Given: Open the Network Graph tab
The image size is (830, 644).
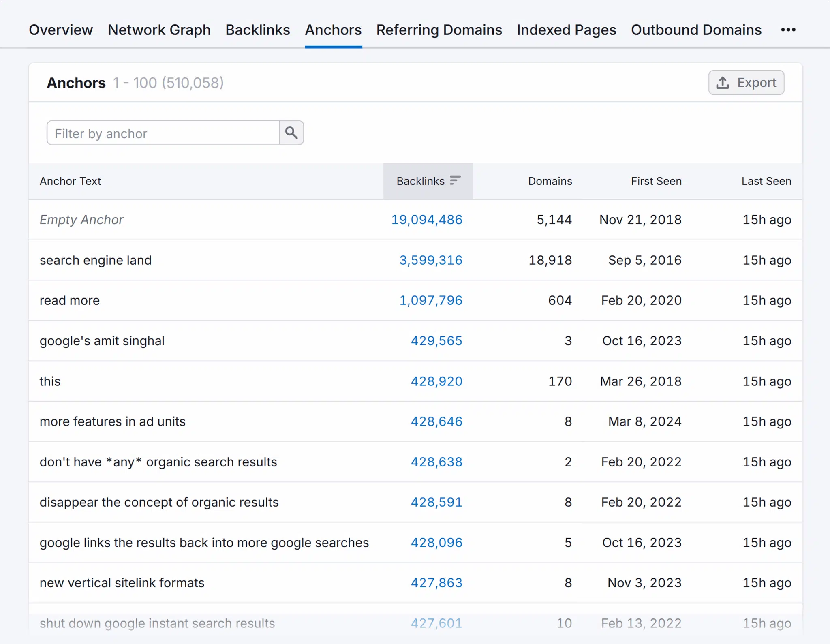Looking at the screenshot, I should [159, 30].
